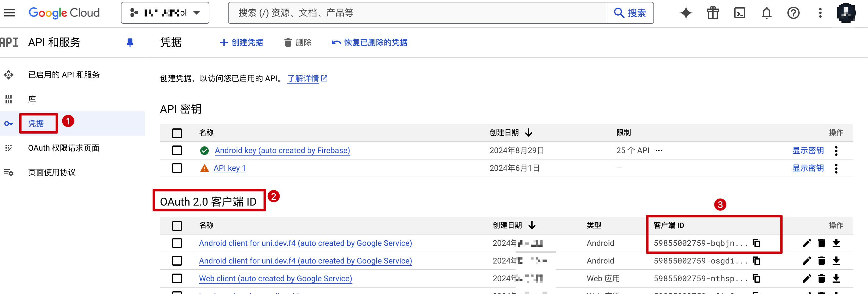Screen dimensions: 868x294
Task: Go to OAuth 权限请求页面
Action: (x=64, y=148)
